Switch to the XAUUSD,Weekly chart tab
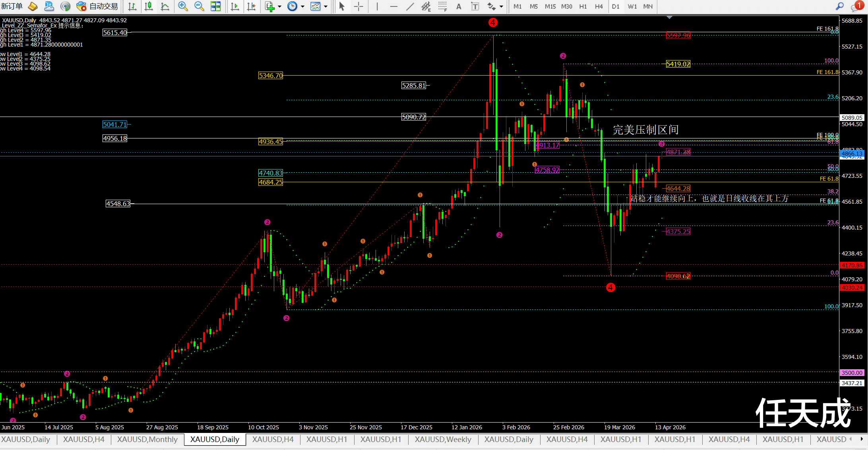The image size is (868, 450). click(443, 439)
